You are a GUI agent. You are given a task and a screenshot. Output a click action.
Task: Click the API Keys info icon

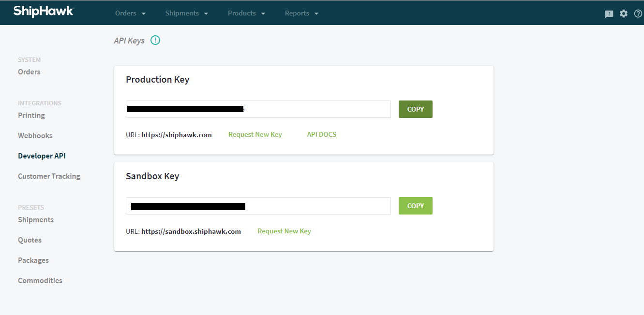pos(155,41)
